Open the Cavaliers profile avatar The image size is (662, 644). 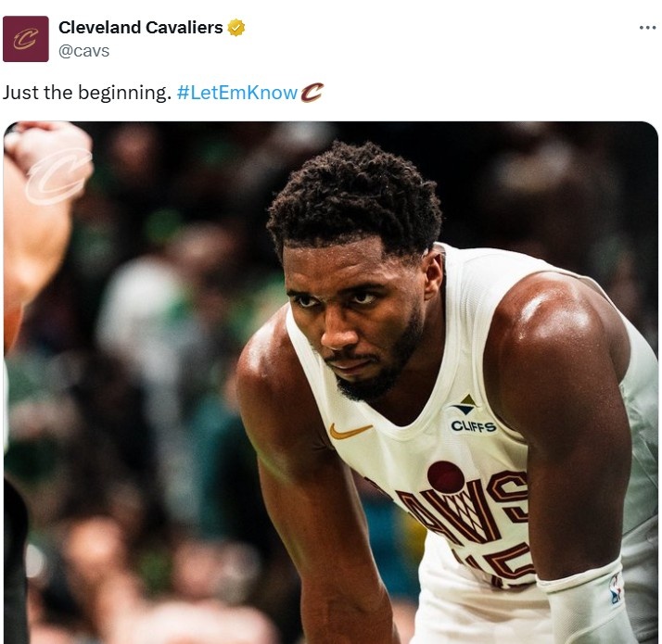pyautogui.click(x=26, y=39)
